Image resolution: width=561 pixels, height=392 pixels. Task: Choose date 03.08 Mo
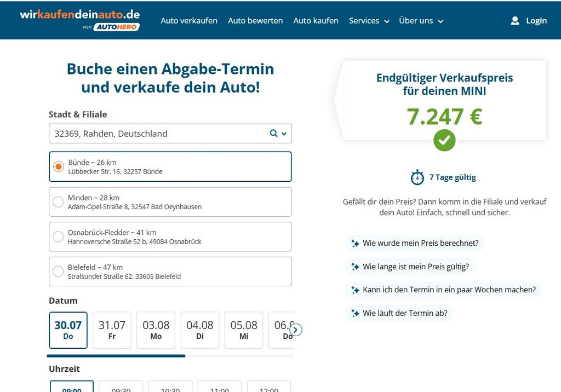click(x=156, y=330)
